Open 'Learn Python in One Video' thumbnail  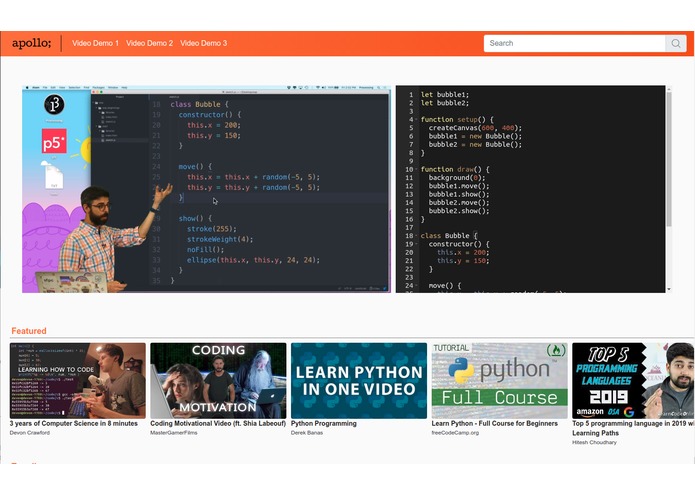[359, 381]
